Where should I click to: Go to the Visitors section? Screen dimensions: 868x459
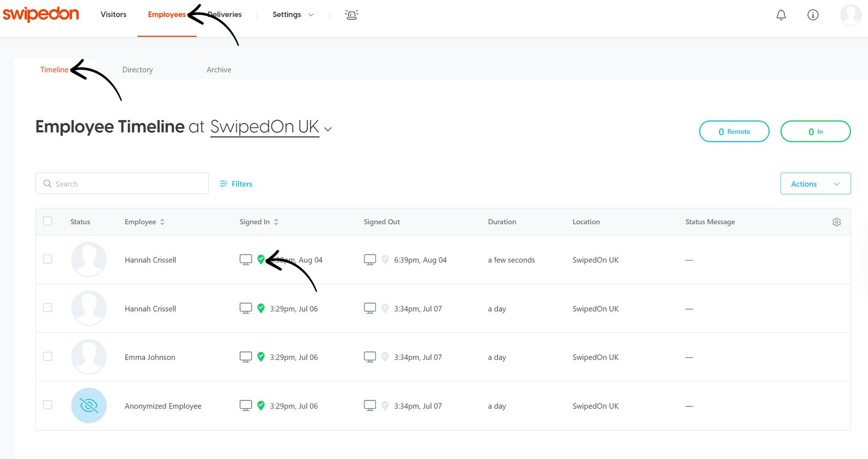(114, 15)
